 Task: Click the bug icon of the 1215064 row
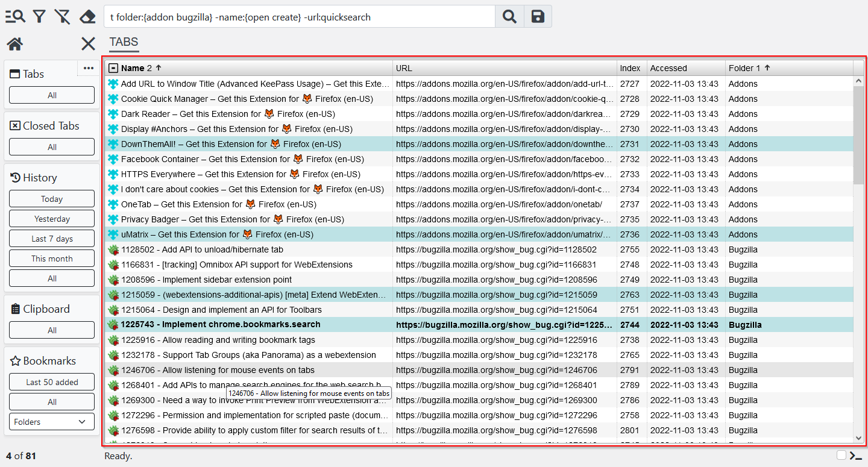point(113,310)
